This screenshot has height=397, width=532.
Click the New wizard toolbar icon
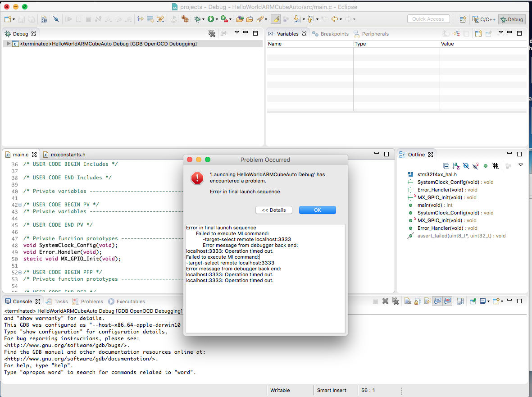(8, 19)
